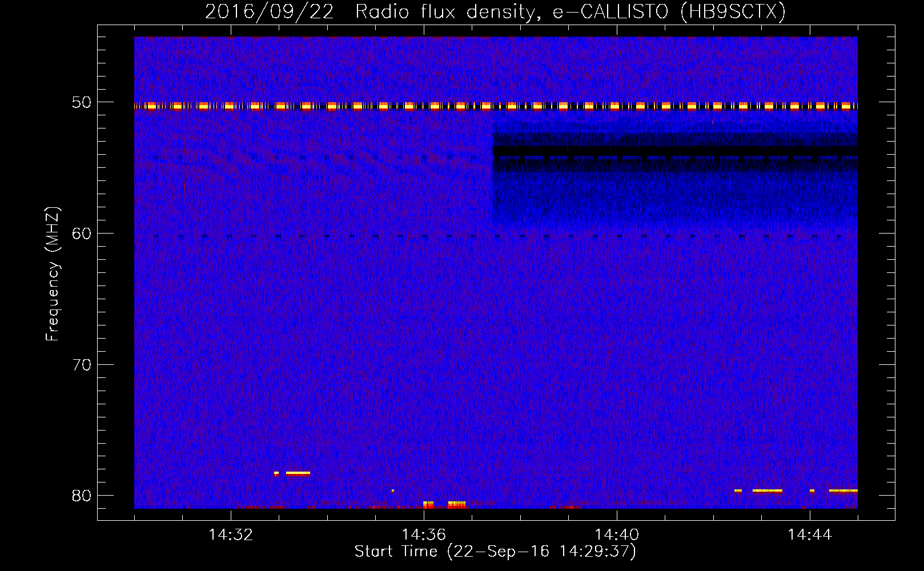
Task: Click the "Frequency (MHZ)" axis label
Action: coord(53,274)
